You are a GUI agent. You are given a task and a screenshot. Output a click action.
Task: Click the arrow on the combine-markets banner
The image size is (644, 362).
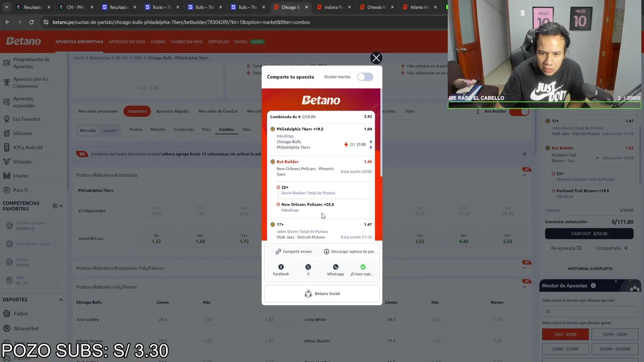[524, 154]
